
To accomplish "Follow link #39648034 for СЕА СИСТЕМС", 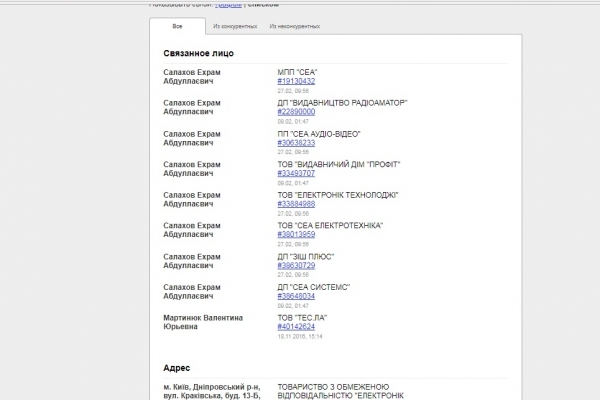I will (x=296, y=296).
